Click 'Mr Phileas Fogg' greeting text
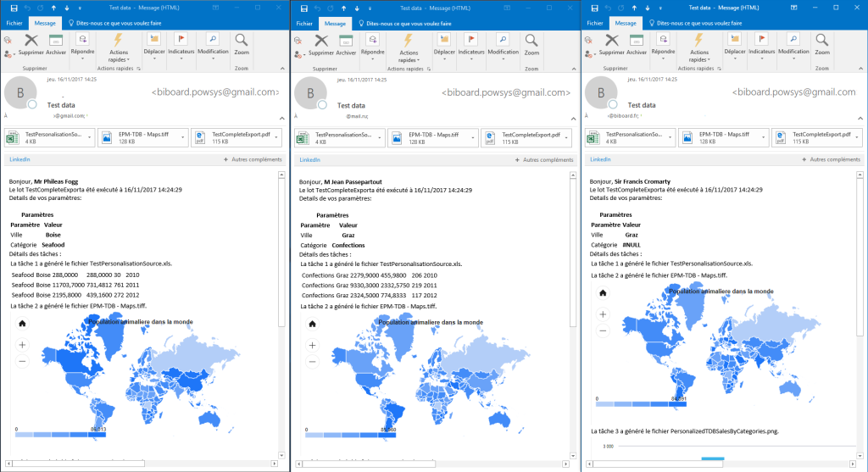 coord(56,181)
